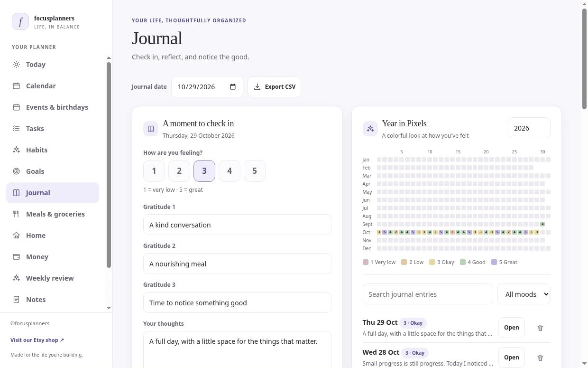The image size is (588, 368).
Task: Open the Wed 28 Oct journal entry
Action: click(x=511, y=358)
